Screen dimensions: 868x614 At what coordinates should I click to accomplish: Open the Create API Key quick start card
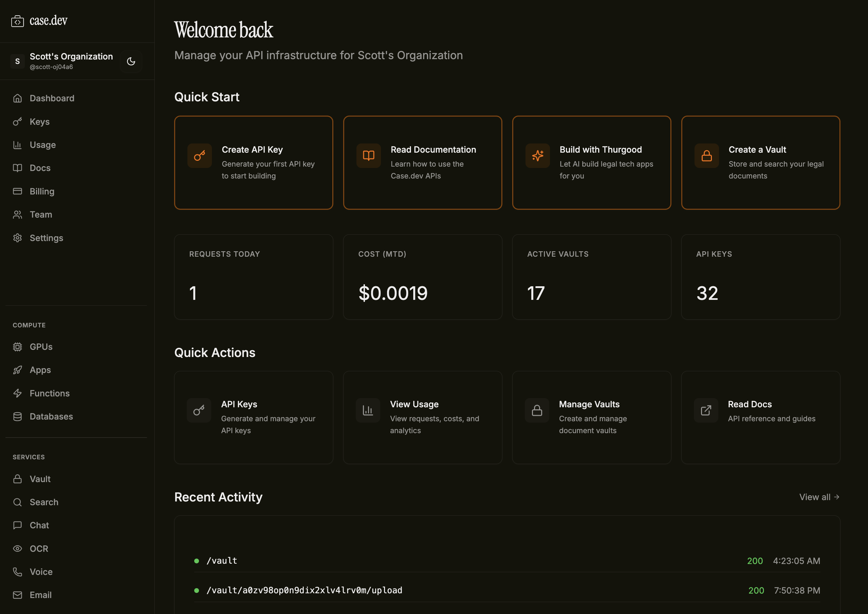click(253, 163)
